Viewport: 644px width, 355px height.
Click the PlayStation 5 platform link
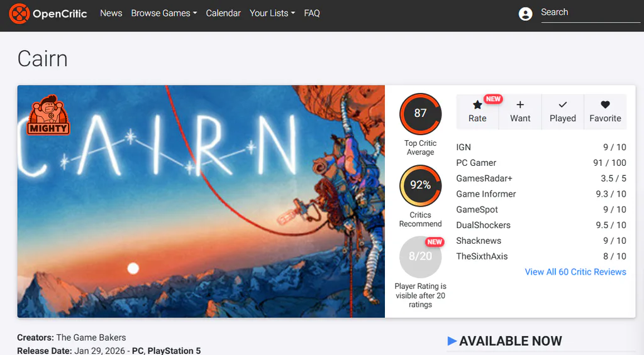(x=174, y=351)
